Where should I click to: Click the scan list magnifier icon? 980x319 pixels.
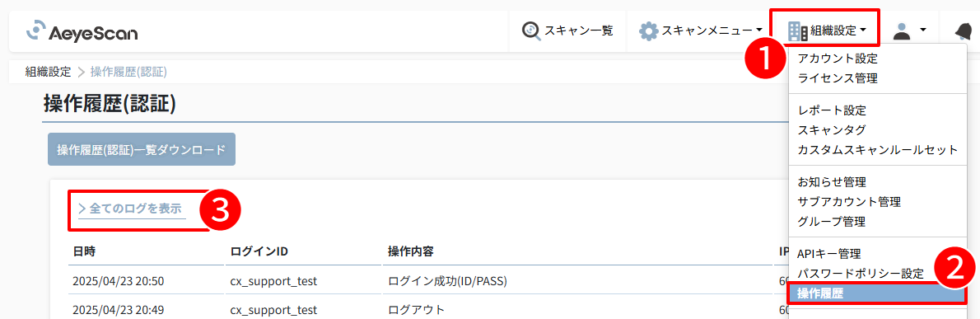pos(531,30)
